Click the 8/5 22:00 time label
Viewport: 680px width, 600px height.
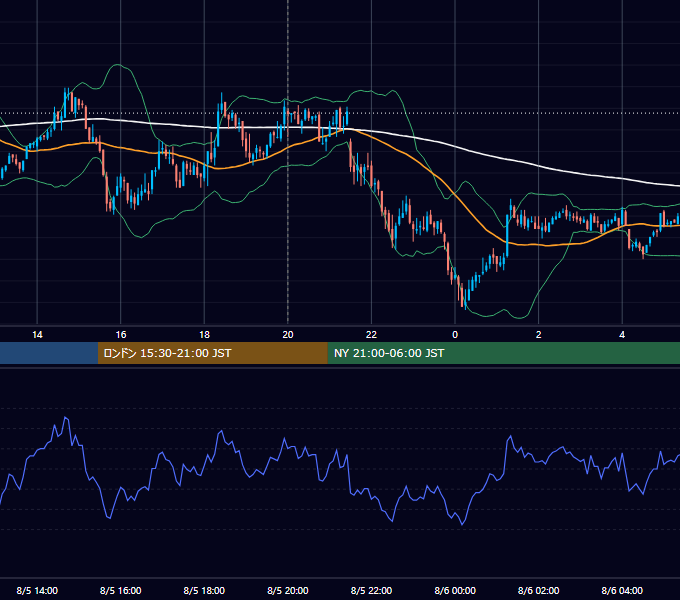coord(371,590)
